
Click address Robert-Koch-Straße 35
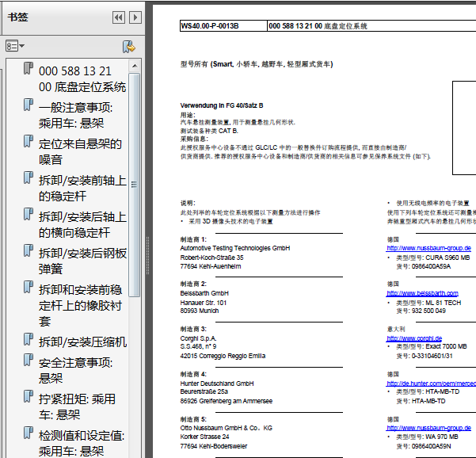pyautogui.click(x=211, y=258)
